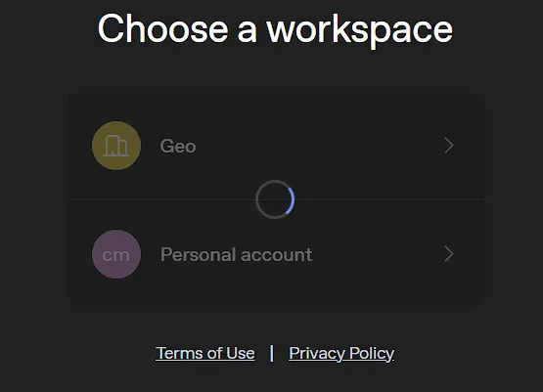Select the Geo workspace label

pyautogui.click(x=178, y=146)
